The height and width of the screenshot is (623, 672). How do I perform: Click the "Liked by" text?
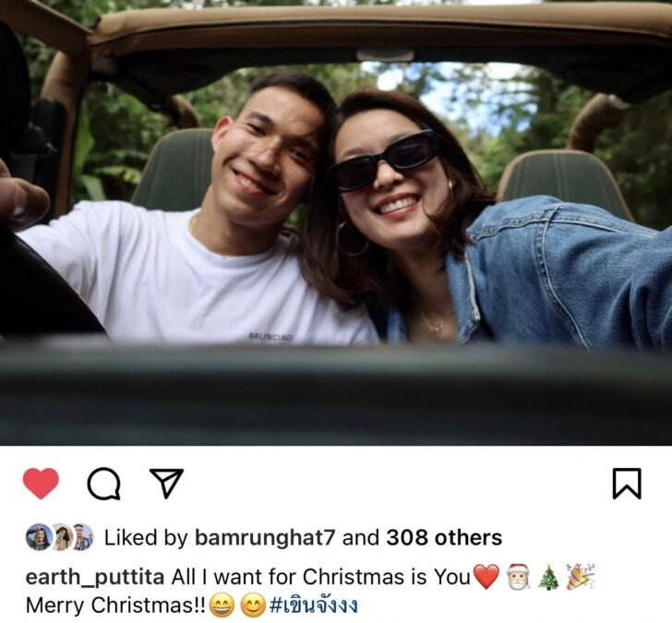146,537
